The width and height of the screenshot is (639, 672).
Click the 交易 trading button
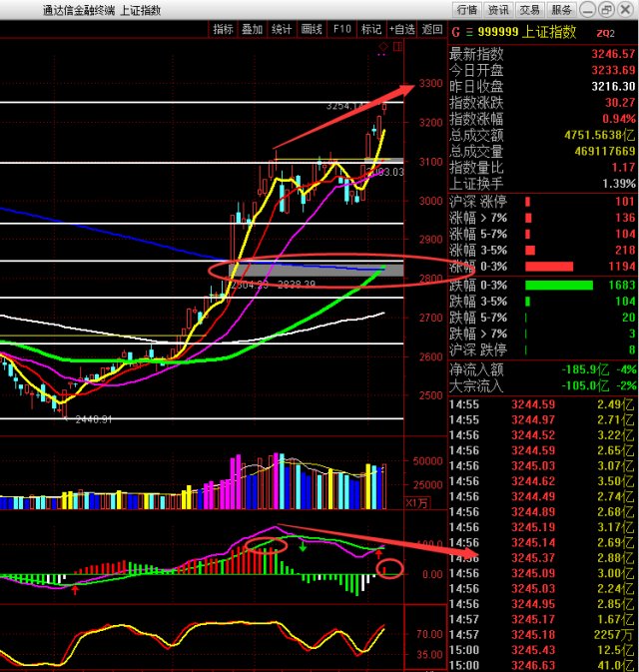point(530,9)
